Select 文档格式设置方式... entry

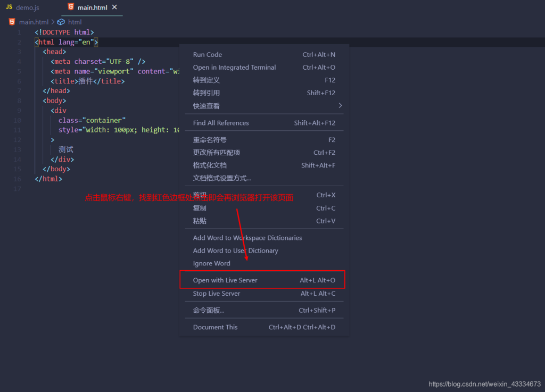point(264,178)
